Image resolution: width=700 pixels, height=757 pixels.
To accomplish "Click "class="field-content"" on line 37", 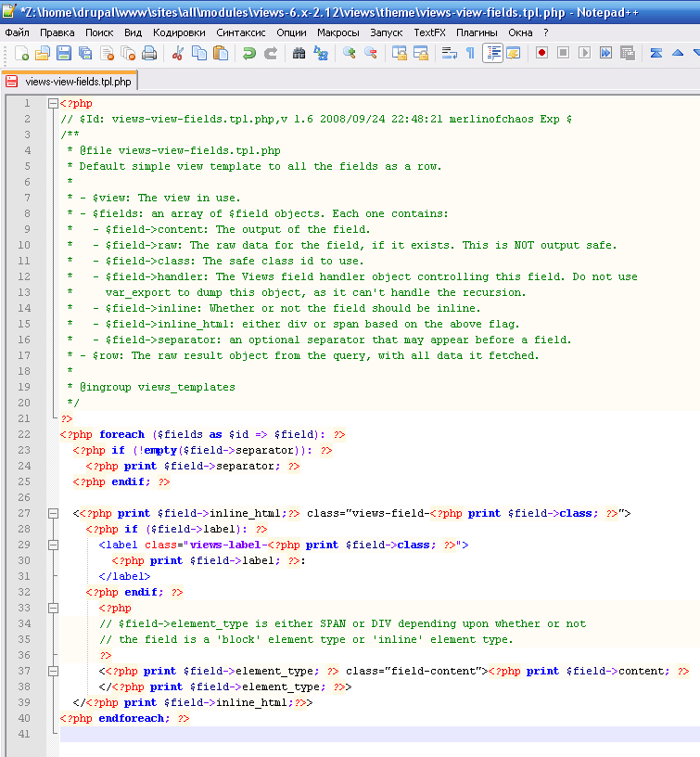I will coord(413,671).
